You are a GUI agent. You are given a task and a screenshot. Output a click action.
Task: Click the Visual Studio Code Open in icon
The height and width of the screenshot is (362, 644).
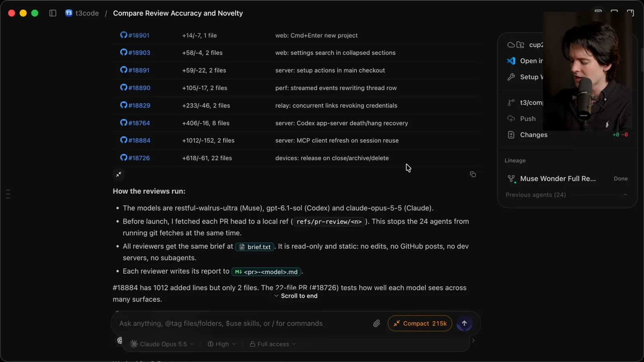tap(511, 61)
